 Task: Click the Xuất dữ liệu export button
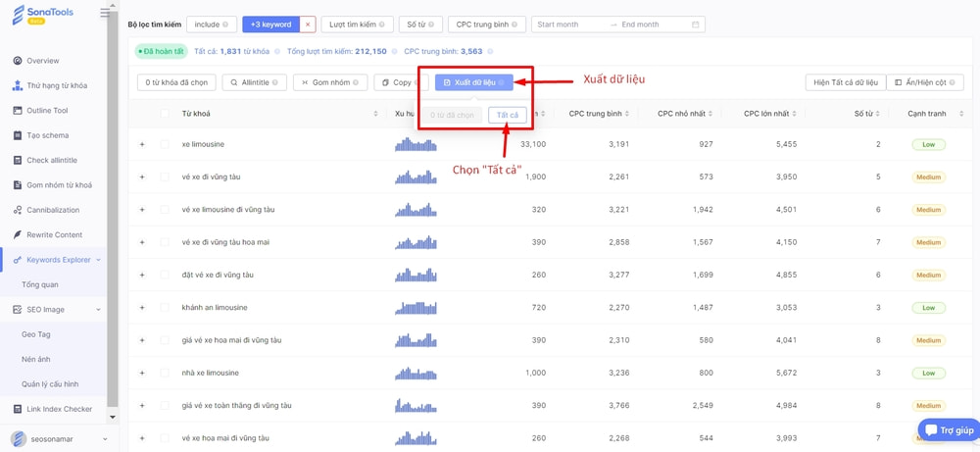click(x=473, y=82)
